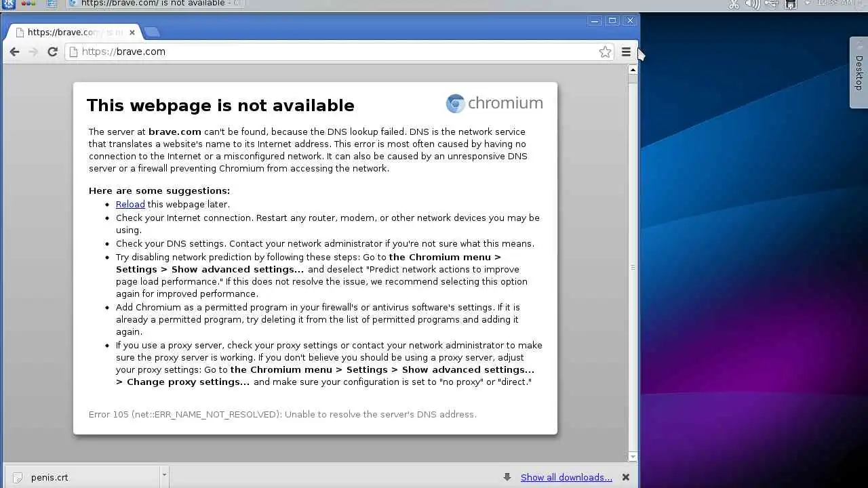Image resolution: width=868 pixels, height=488 pixels.
Task: Go forward with the forward arrow
Action: click(33, 52)
